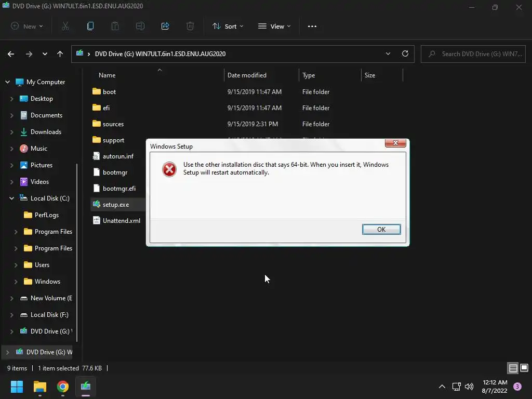Click the Cut scissors icon
532x399 pixels.
click(x=65, y=26)
